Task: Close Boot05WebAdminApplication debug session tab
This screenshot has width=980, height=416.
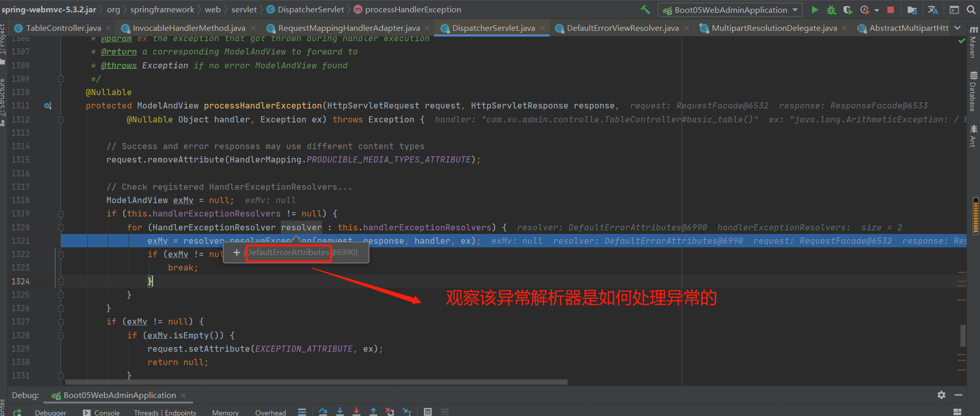Action: 183,395
